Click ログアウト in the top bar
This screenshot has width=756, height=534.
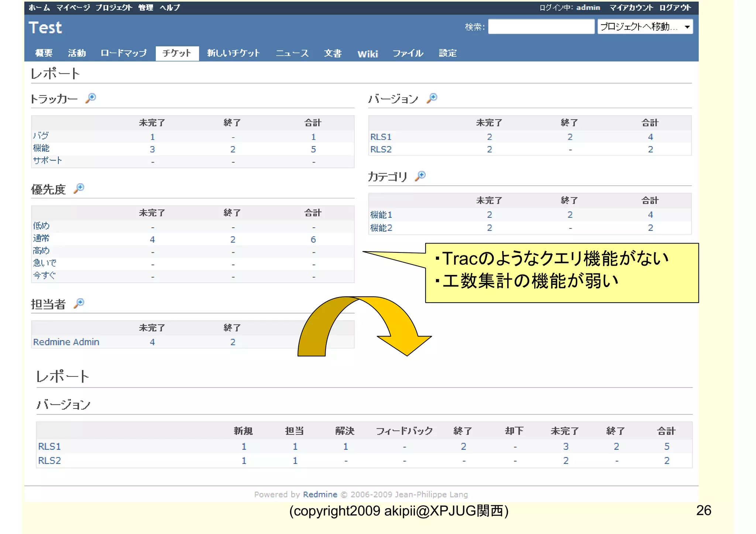point(675,7)
